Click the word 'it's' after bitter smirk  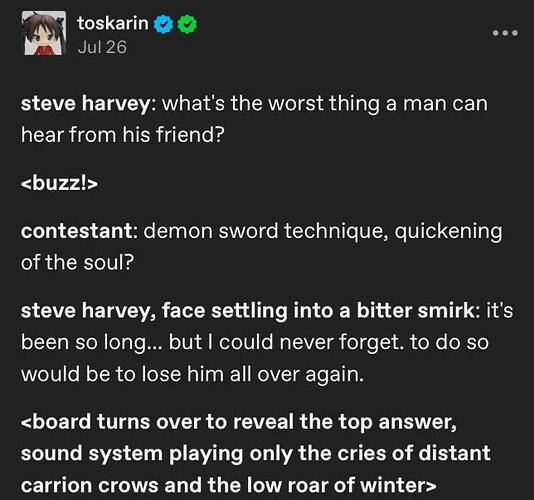coord(499,311)
